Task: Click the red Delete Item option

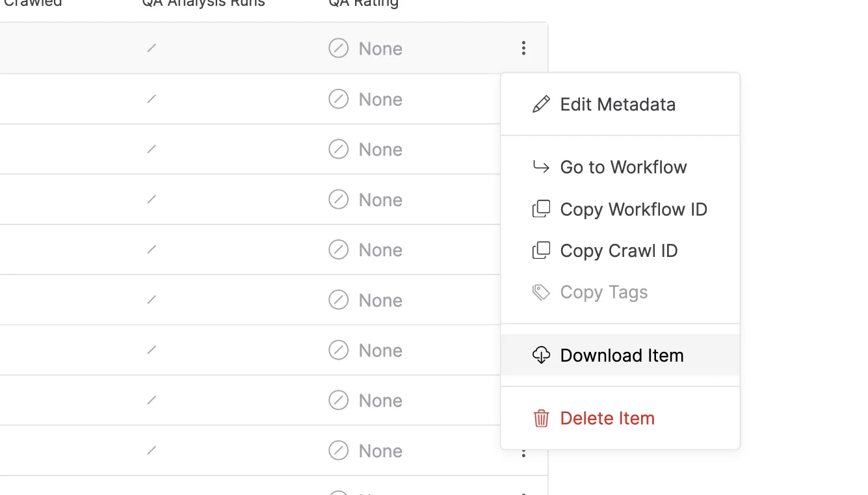Action: (x=620, y=418)
